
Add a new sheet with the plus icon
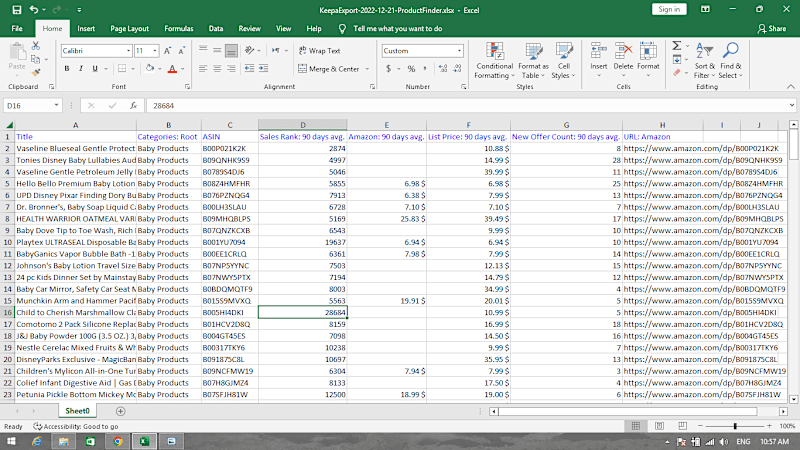(x=120, y=411)
